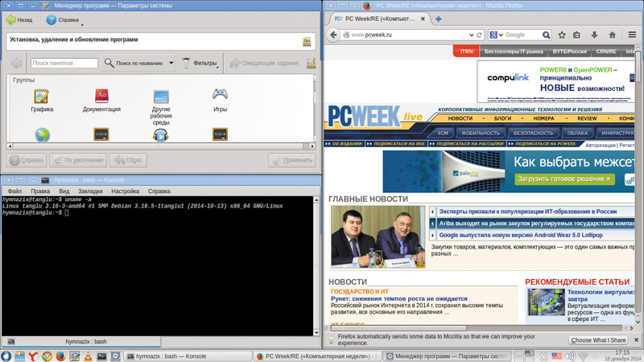Switch to Менеджер программ taskbar entry
The image size is (644, 362).
446,356
